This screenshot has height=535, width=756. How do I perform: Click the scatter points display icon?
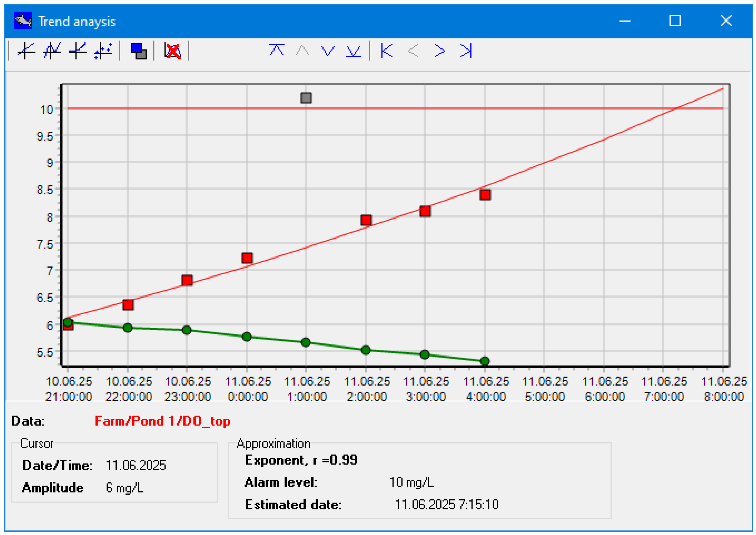click(103, 51)
